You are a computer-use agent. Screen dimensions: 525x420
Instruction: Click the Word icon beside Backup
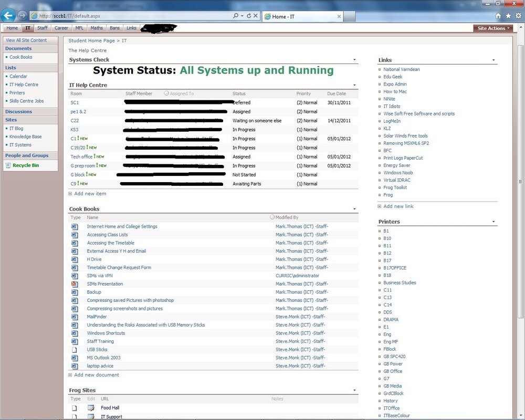pos(75,292)
